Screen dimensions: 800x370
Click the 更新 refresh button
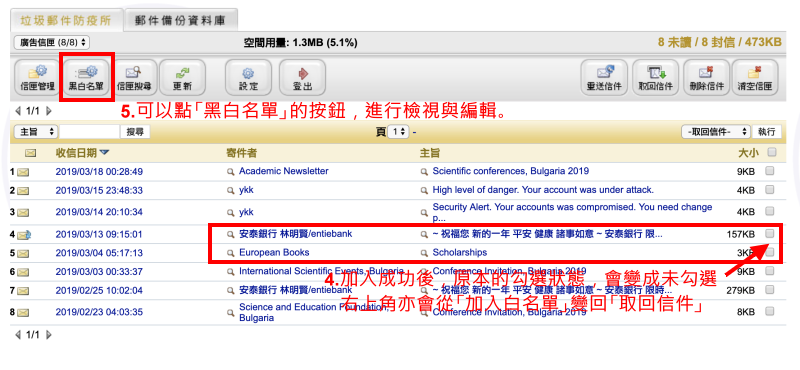click(x=182, y=77)
